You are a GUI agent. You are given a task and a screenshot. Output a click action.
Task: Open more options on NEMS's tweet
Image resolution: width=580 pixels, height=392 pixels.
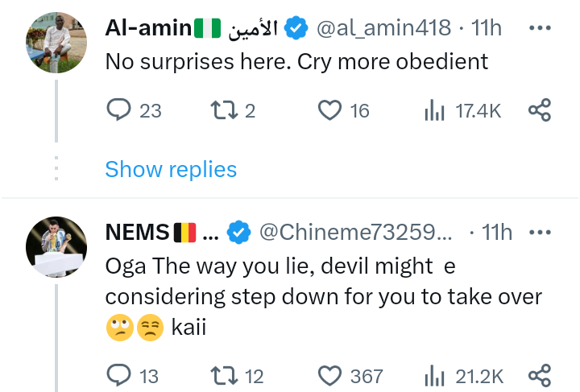[x=538, y=233]
